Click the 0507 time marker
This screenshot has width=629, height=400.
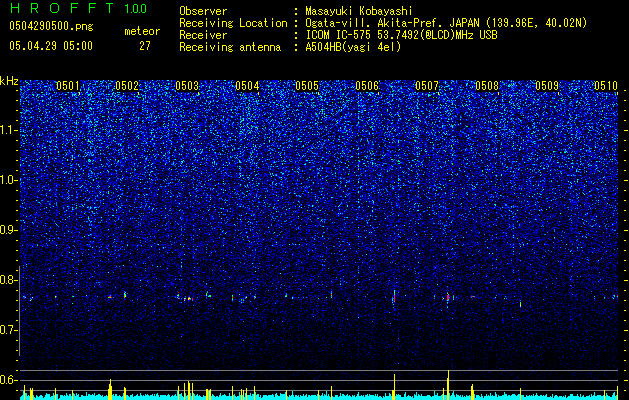(x=427, y=85)
